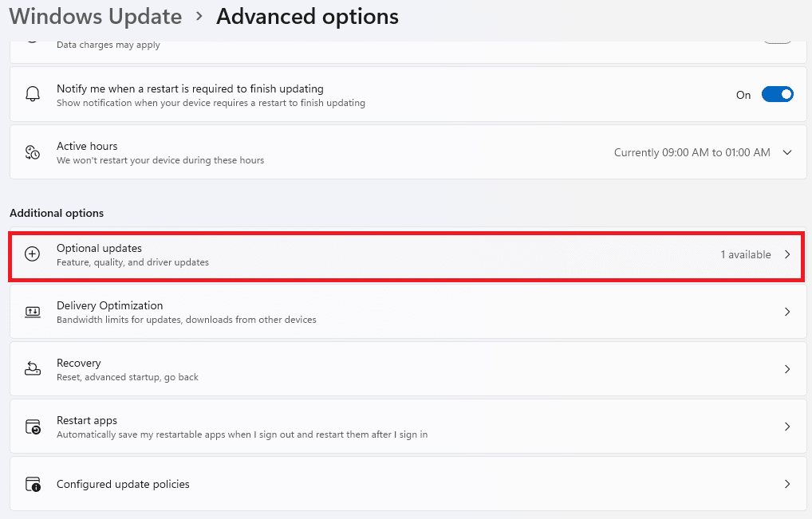Open the Restart apps chevron arrow
This screenshot has height=519, width=812.
(x=787, y=427)
